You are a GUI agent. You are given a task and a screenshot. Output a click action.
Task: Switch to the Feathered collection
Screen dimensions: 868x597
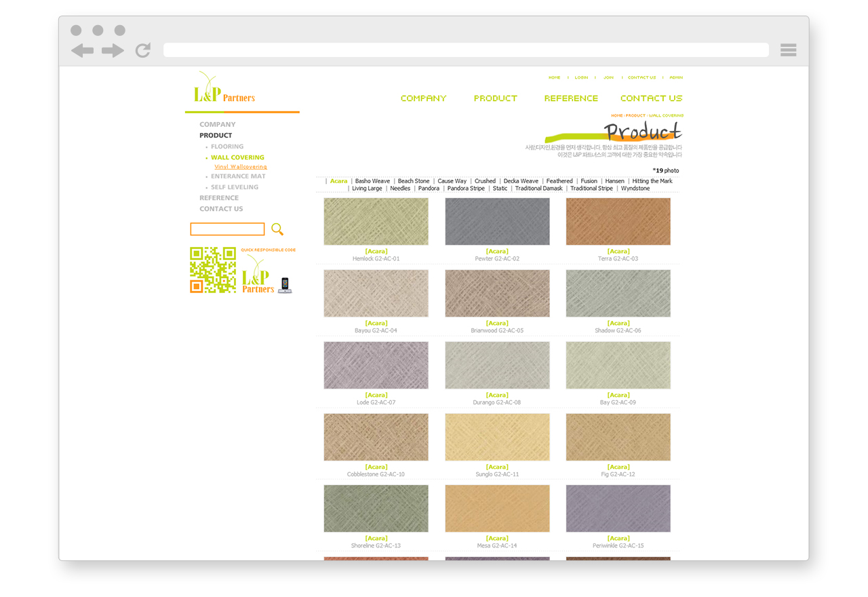click(559, 181)
